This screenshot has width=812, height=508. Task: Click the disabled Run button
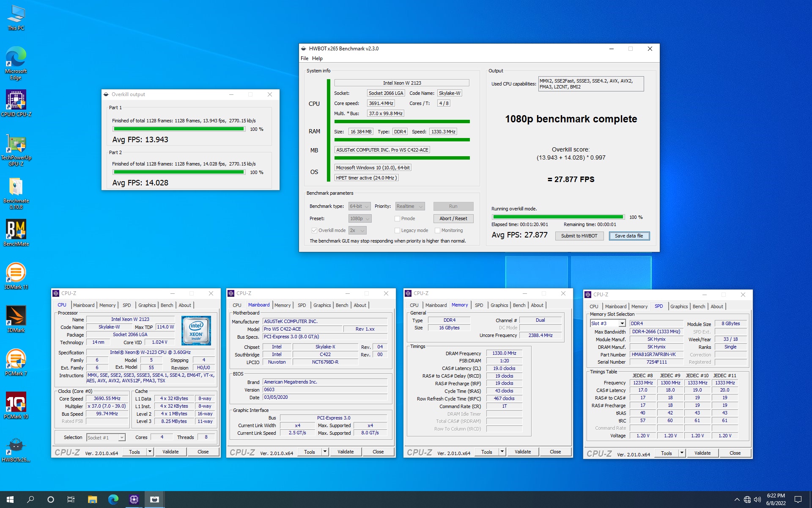(453, 206)
